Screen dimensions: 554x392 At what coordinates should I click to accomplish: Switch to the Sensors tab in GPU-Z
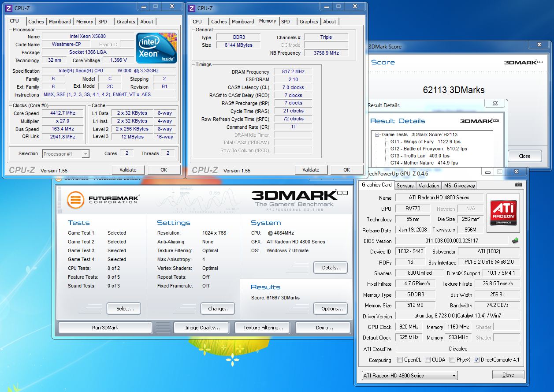pos(405,186)
